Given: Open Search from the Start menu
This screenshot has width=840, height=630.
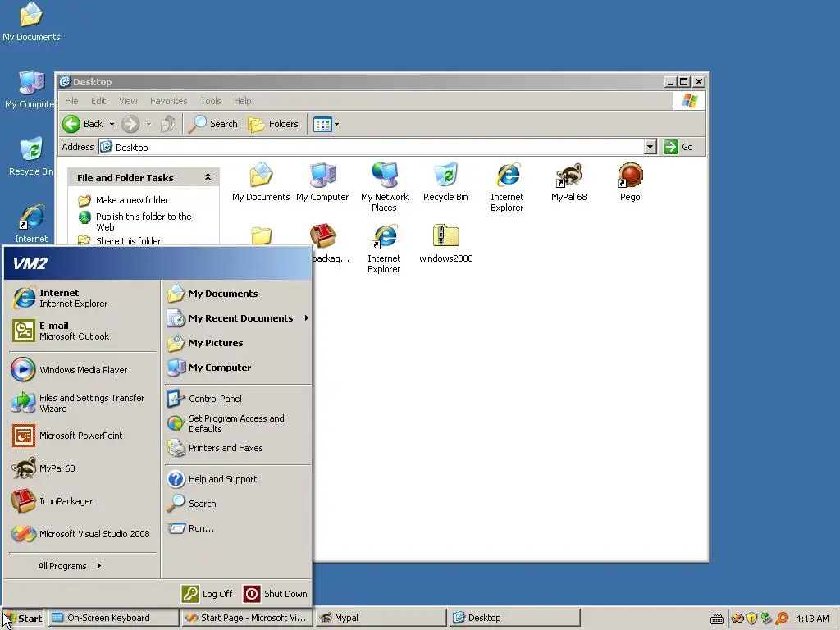Looking at the screenshot, I should (x=237, y=504).
